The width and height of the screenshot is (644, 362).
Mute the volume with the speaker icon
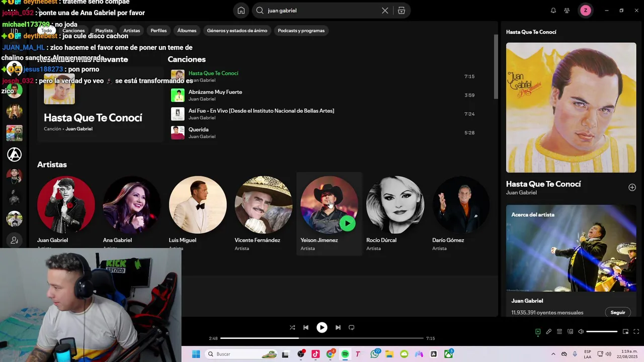click(x=581, y=332)
